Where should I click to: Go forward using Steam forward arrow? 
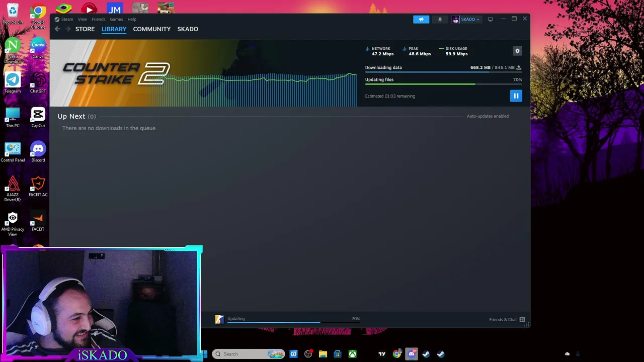tap(68, 29)
